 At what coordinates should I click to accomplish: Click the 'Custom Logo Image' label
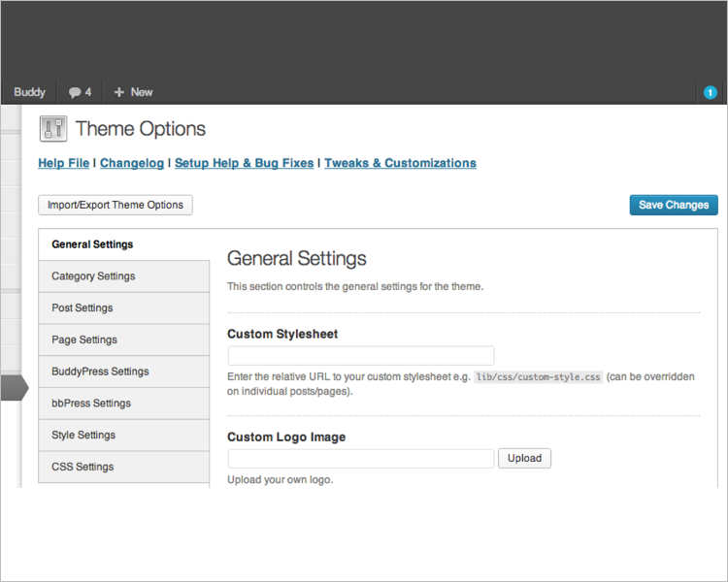[x=286, y=437]
